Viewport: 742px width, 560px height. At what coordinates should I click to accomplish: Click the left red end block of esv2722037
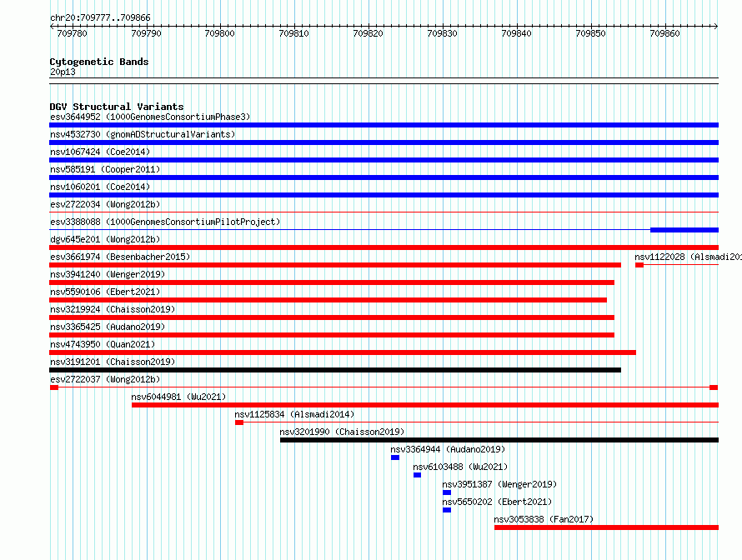(54, 387)
